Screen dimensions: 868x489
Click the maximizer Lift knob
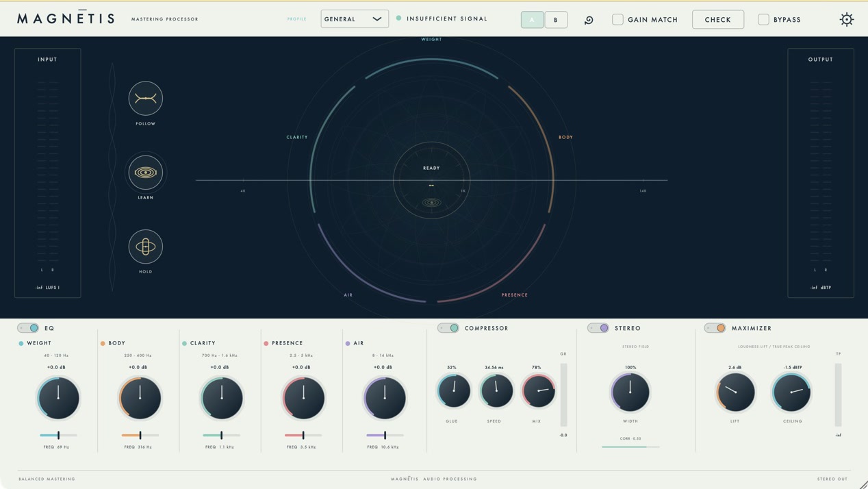click(x=736, y=392)
